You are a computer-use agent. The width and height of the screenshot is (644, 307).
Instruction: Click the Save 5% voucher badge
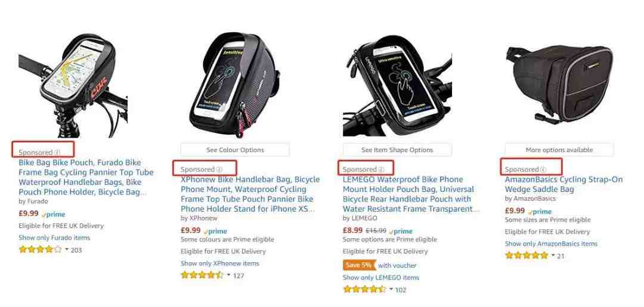[360, 265]
